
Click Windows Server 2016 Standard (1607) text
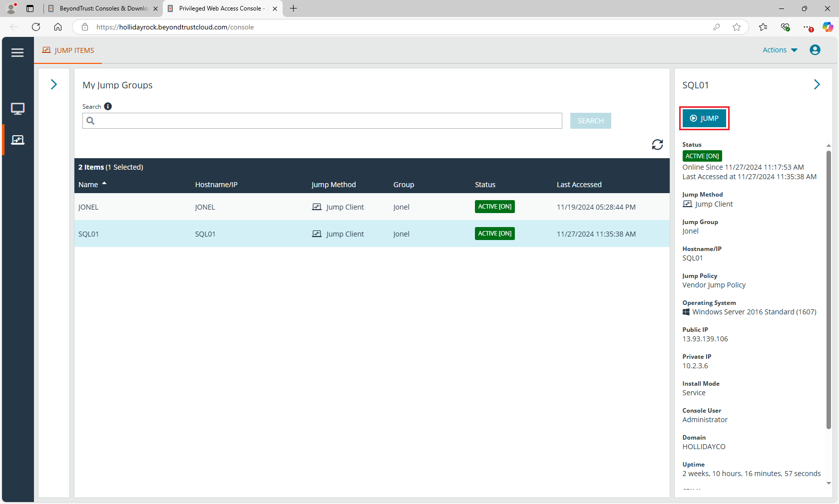click(x=754, y=312)
